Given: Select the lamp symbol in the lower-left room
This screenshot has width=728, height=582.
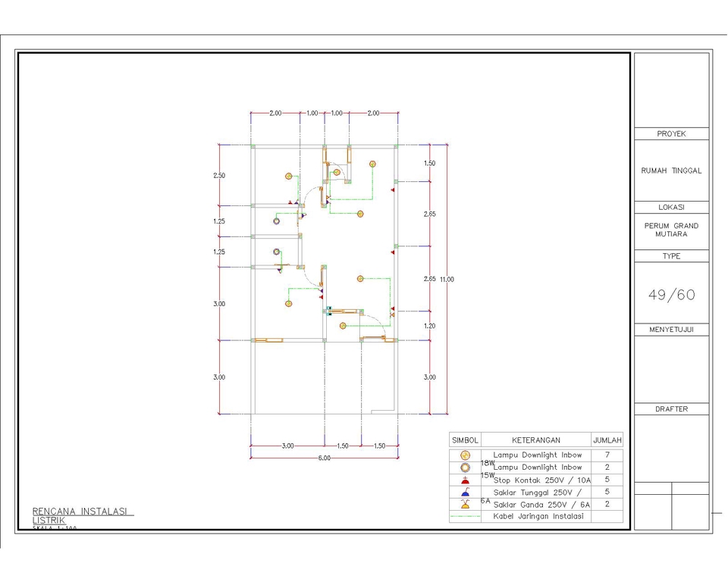Looking at the screenshot, I should [x=288, y=304].
